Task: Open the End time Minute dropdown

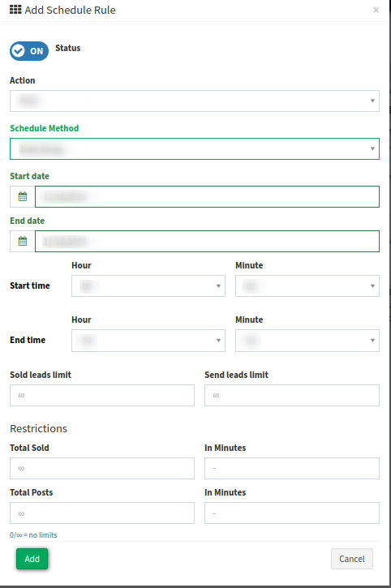Action: pyautogui.click(x=307, y=341)
